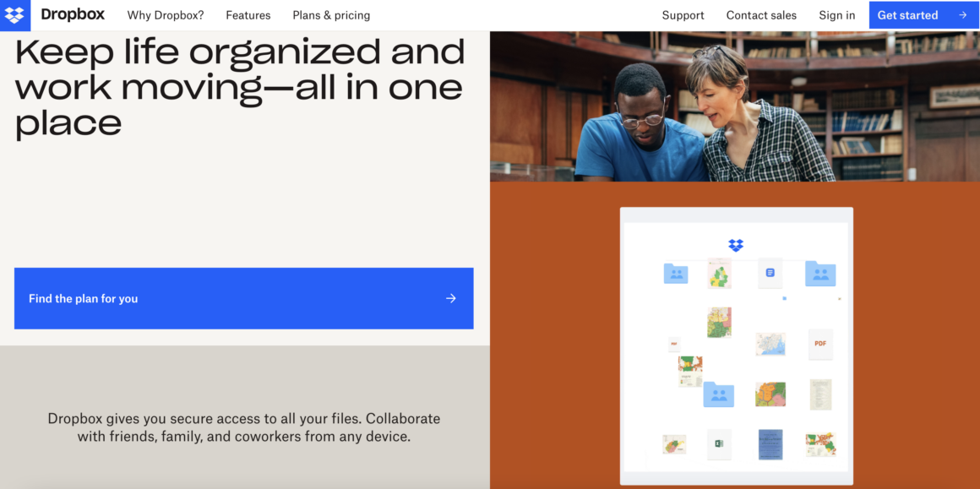The image size is (980, 489).
Task: Go to Plans & pricing
Action: click(331, 15)
